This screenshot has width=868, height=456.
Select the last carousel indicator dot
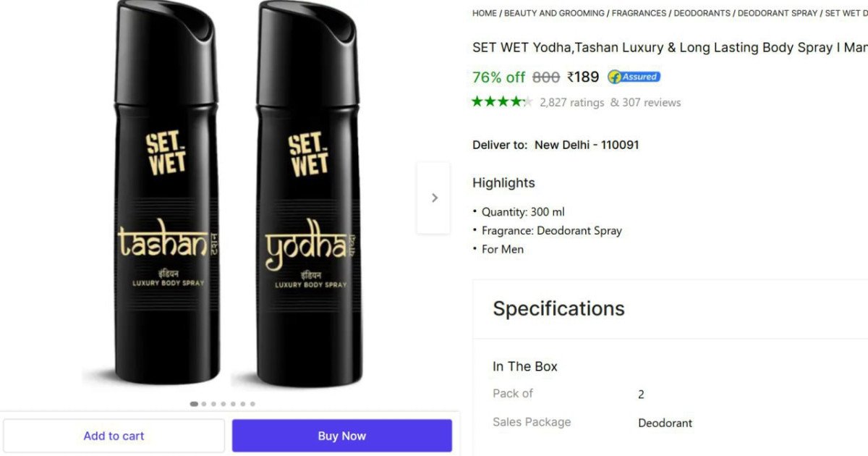coord(252,404)
